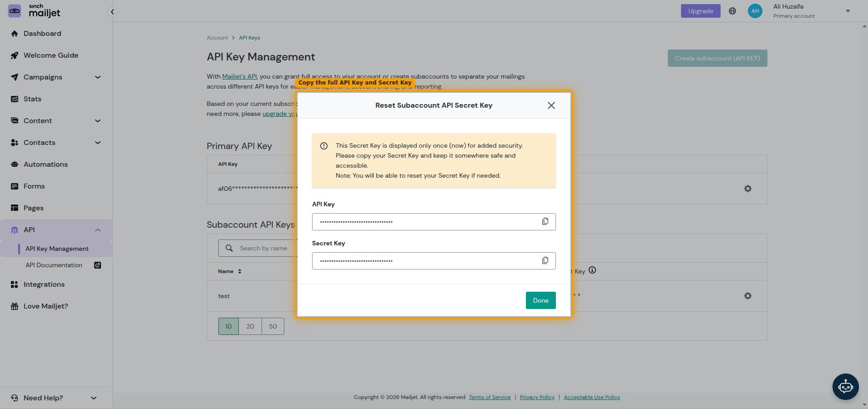This screenshot has height=409, width=868.
Task: Open API Documentation external link
Action: click(x=54, y=265)
